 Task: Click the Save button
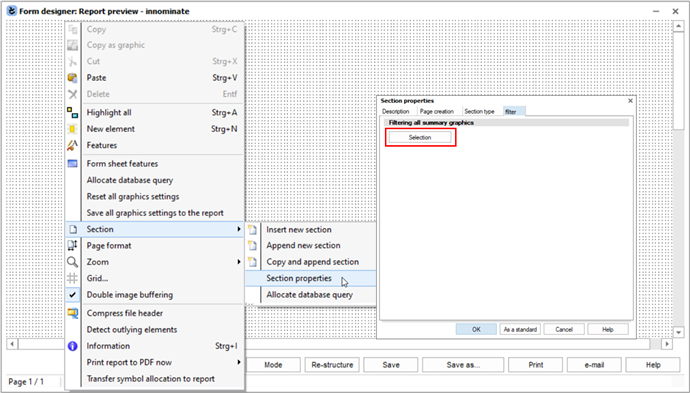(x=391, y=365)
